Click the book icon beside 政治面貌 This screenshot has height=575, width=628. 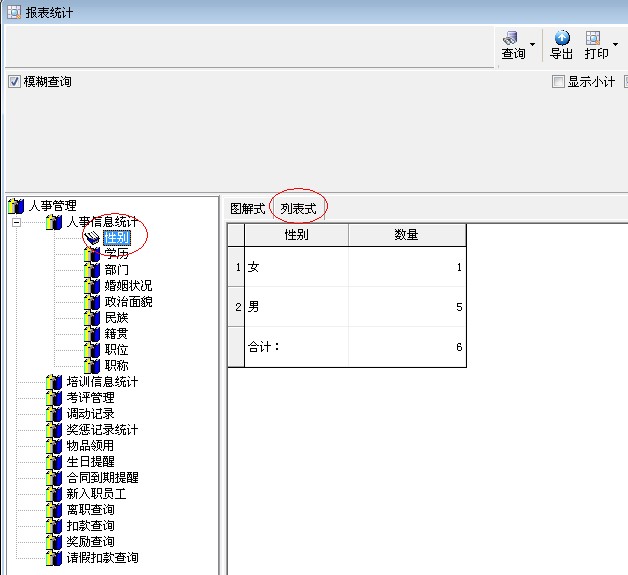click(92, 302)
